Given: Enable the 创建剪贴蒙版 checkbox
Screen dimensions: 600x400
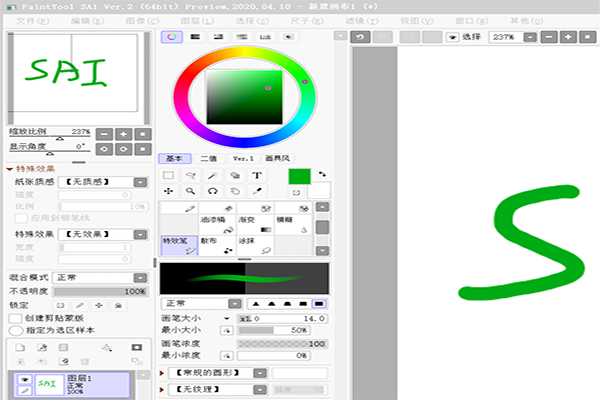Looking at the screenshot, I should [x=15, y=318].
